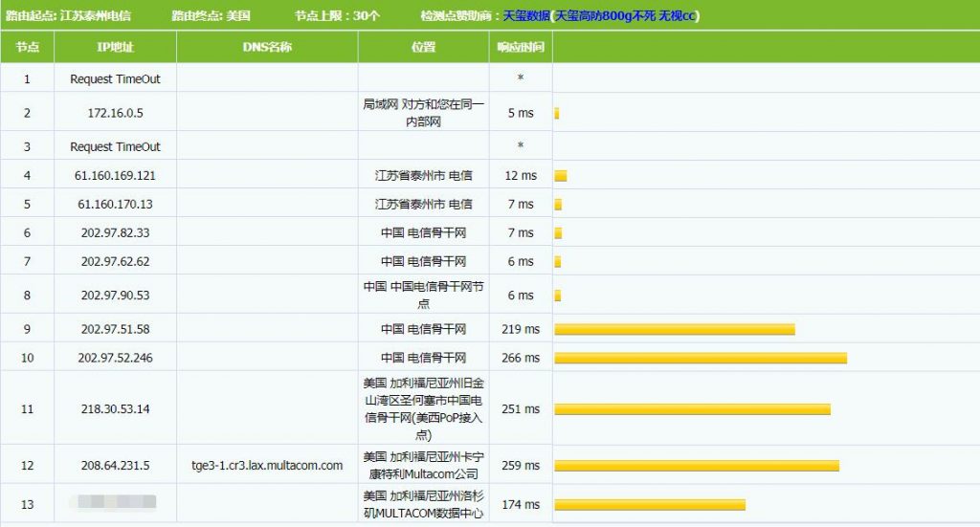
Task: Select IP address 202.97.90.53
Action: point(115,296)
